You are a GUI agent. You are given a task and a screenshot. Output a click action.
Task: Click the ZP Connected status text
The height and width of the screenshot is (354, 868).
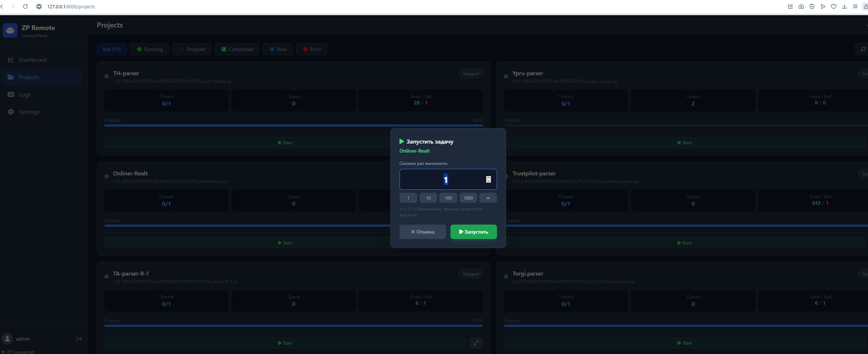click(21, 352)
